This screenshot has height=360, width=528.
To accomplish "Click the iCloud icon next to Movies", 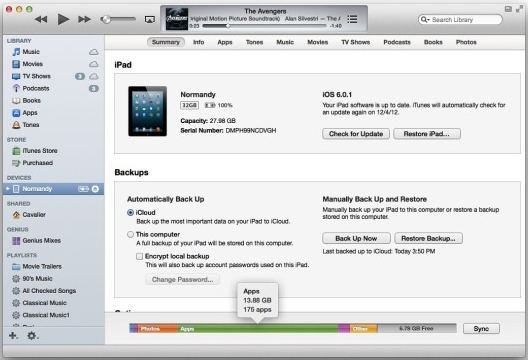I will (94, 64).
